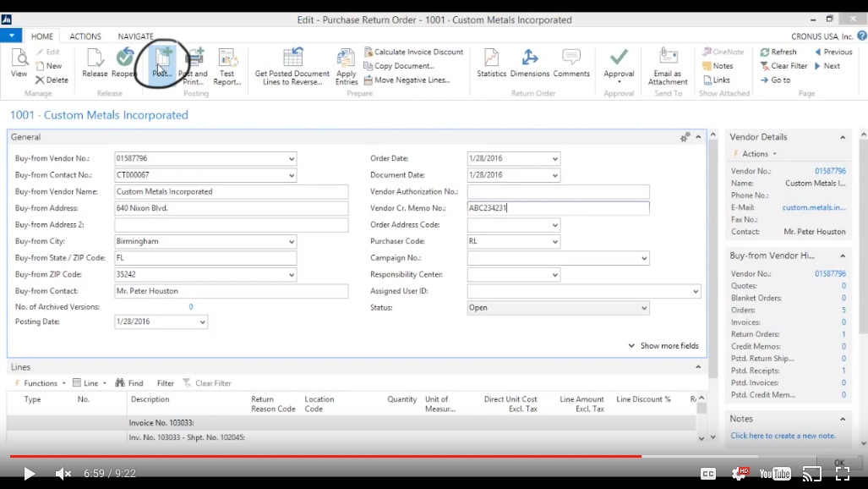Screen dimensions: 868x489
Task: Unmute the video audio
Action: click(x=63, y=474)
